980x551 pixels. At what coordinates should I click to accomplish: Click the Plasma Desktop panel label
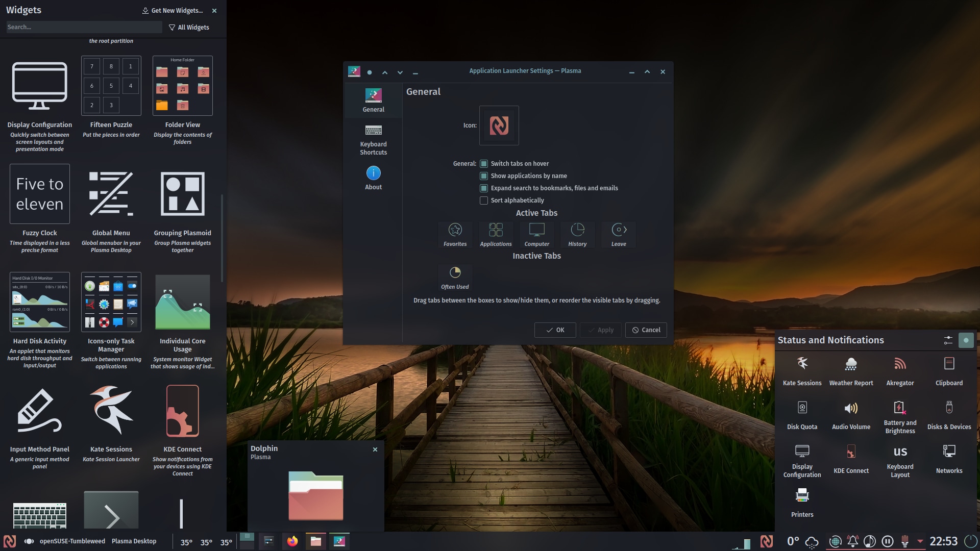[134, 541]
